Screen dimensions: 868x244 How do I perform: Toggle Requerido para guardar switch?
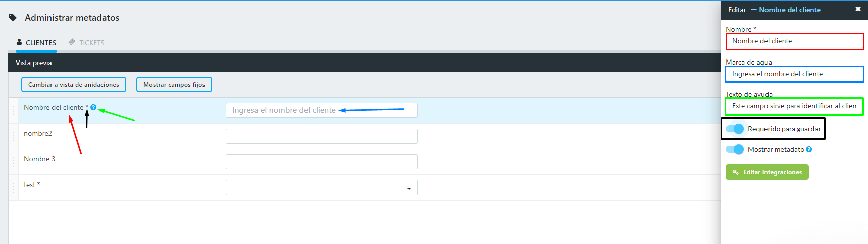click(735, 129)
